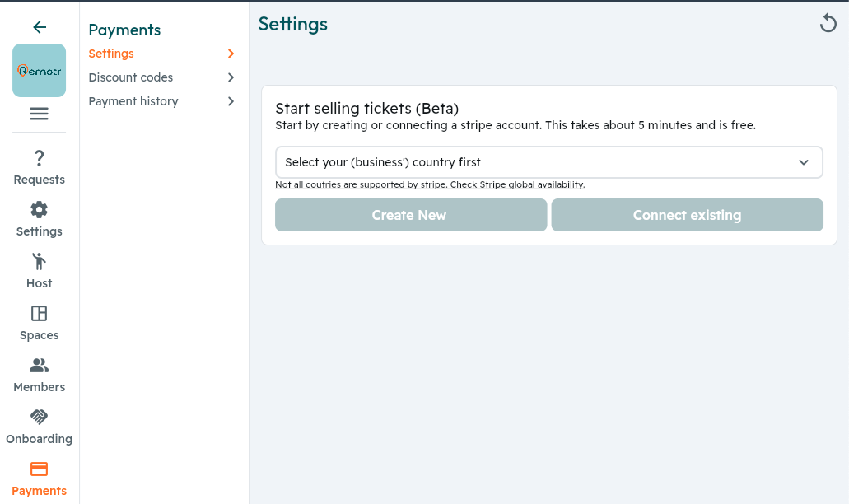The image size is (849, 504).
Task: Click chevron next to Discount codes
Action: click(x=231, y=77)
